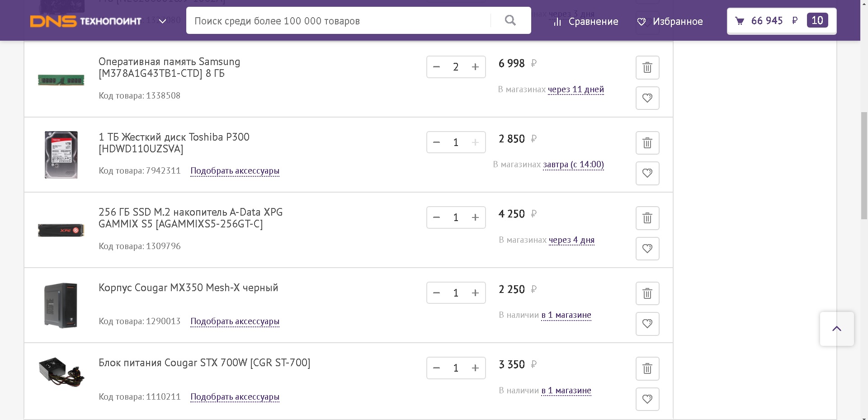Open the A-Data XPG GAMMIX S5 thumbnail

(61, 230)
